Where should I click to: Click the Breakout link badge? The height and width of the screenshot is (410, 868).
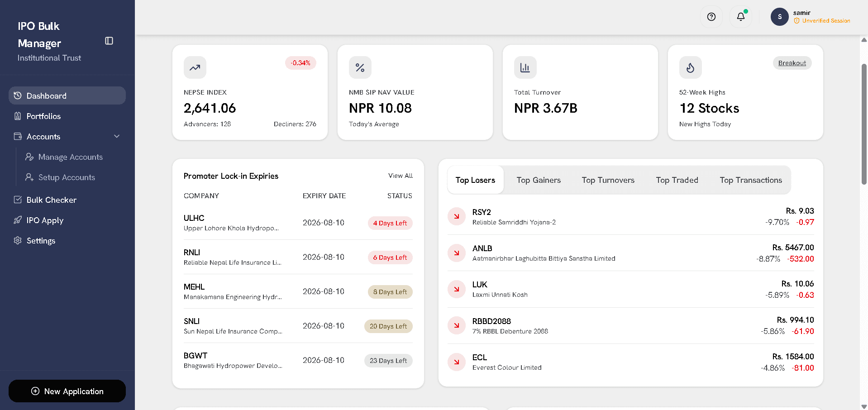click(x=792, y=63)
